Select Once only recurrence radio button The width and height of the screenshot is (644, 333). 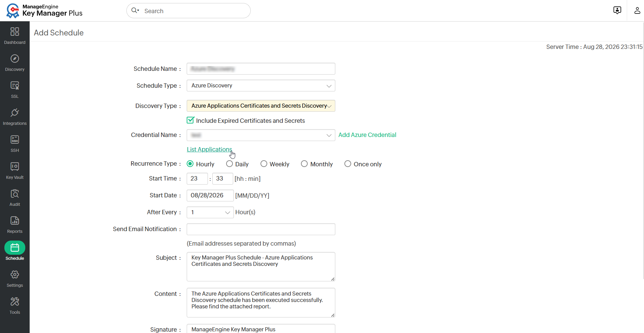(348, 164)
